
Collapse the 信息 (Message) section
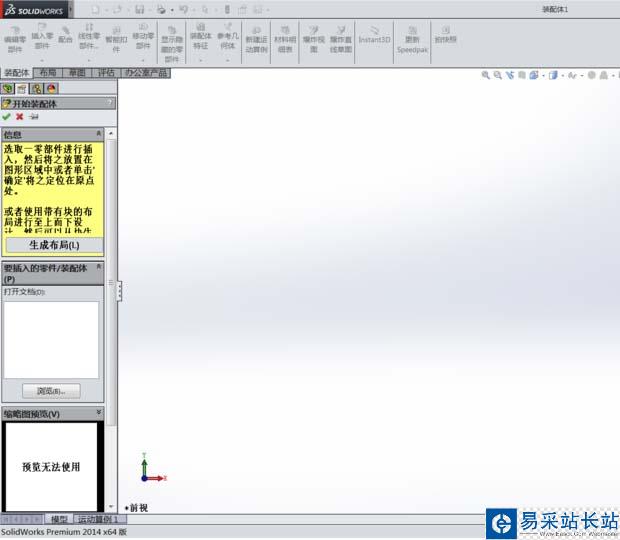[99, 134]
